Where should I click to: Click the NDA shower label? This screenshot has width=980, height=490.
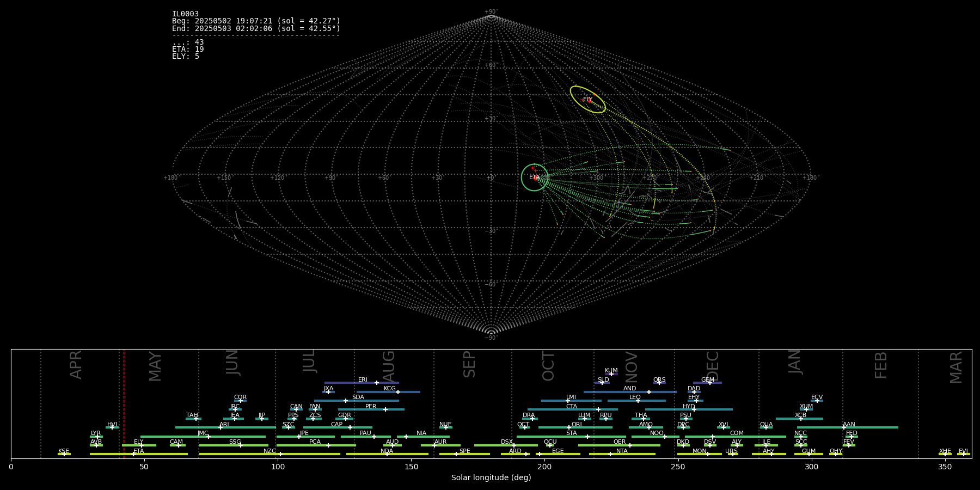click(387, 451)
